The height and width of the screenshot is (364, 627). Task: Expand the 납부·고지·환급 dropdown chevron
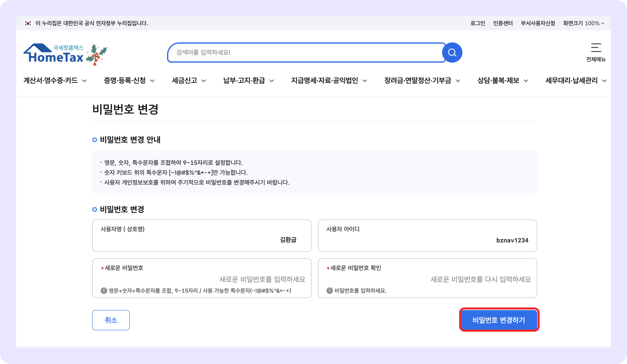click(272, 80)
